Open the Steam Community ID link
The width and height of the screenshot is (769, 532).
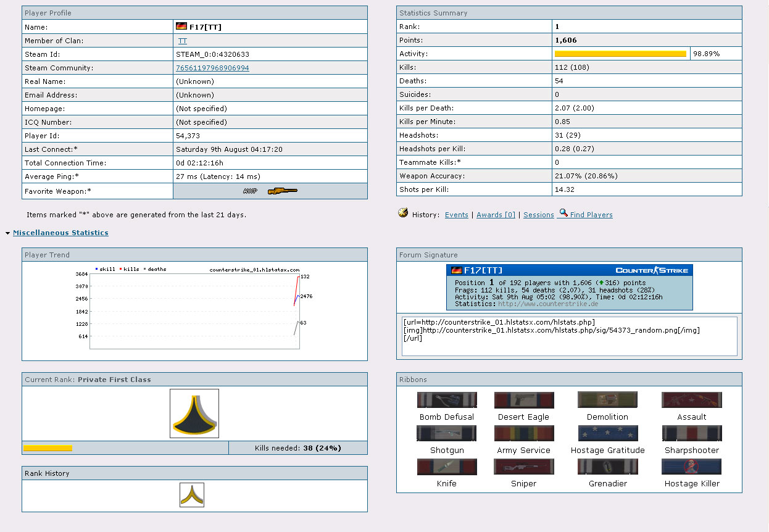coord(212,68)
